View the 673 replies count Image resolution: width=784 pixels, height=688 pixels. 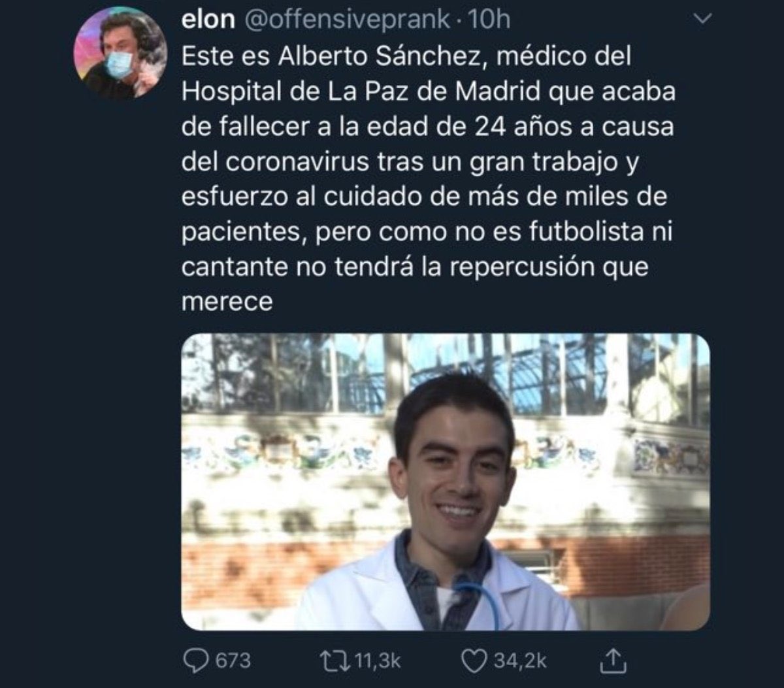233,661
